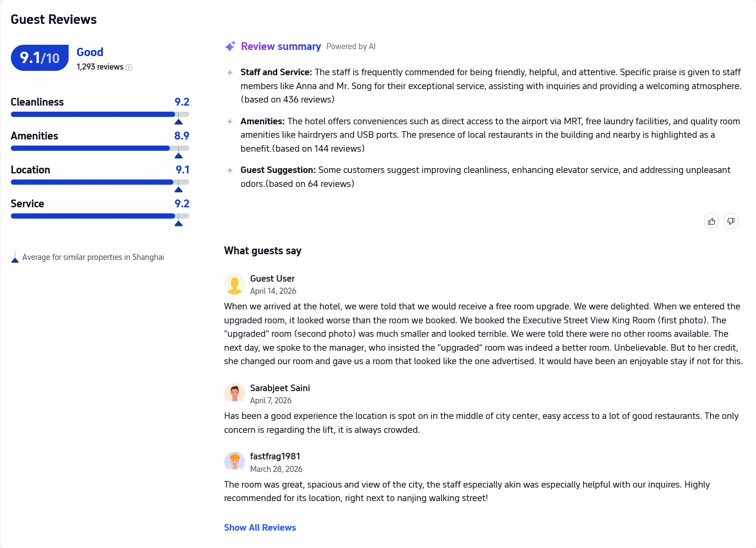
Task: Click the Amenities rating bar
Action: (x=100, y=148)
